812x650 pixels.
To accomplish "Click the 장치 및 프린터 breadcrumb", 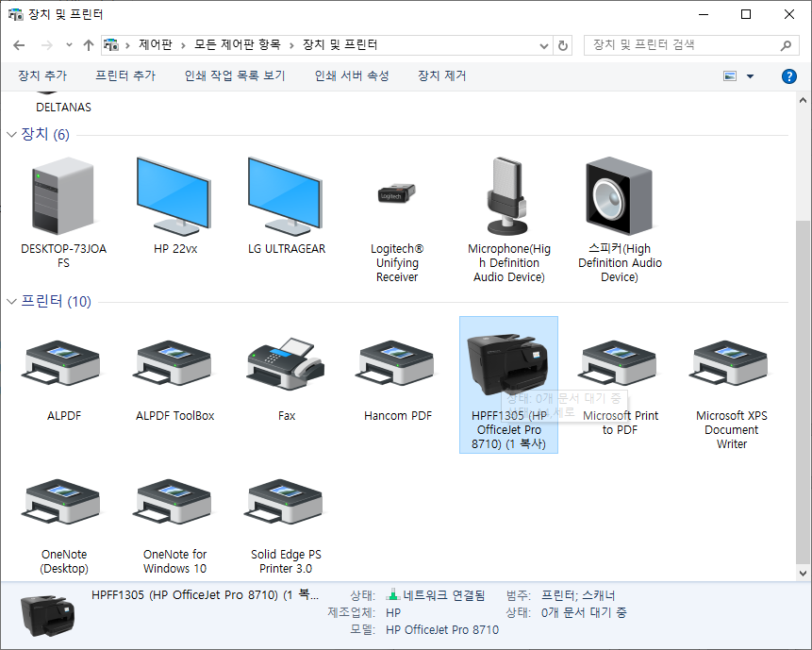I will point(340,44).
